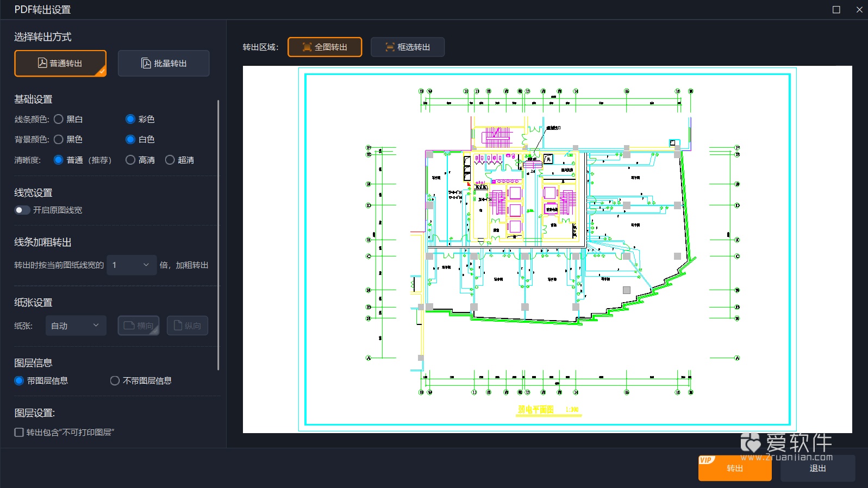Enable 开启原图线宽 toggle switch
The image size is (868, 488).
(22, 210)
